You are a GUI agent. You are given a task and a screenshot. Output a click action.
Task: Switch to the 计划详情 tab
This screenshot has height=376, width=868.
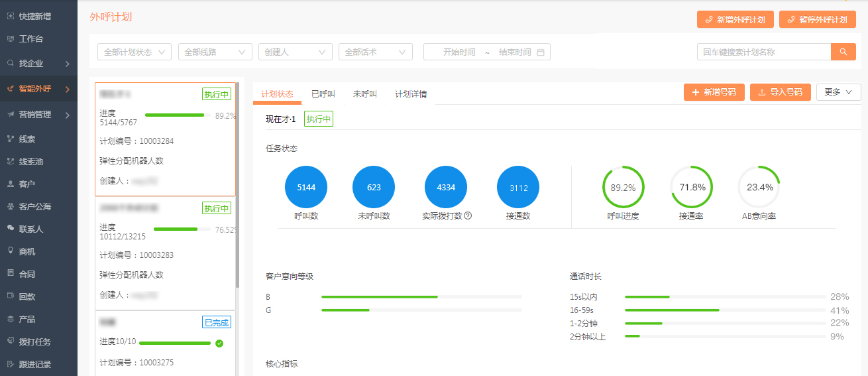click(x=411, y=94)
